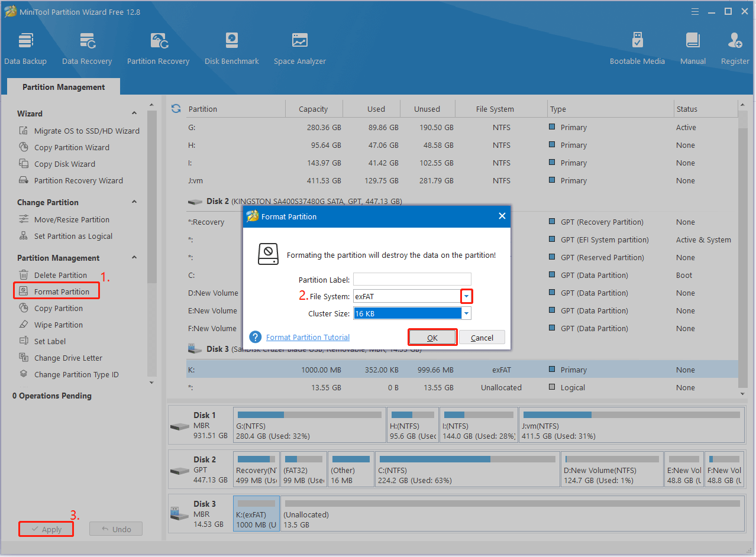The image size is (756, 557).
Task: Expand the File System dropdown
Action: pyautogui.click(x=466, y=296)
